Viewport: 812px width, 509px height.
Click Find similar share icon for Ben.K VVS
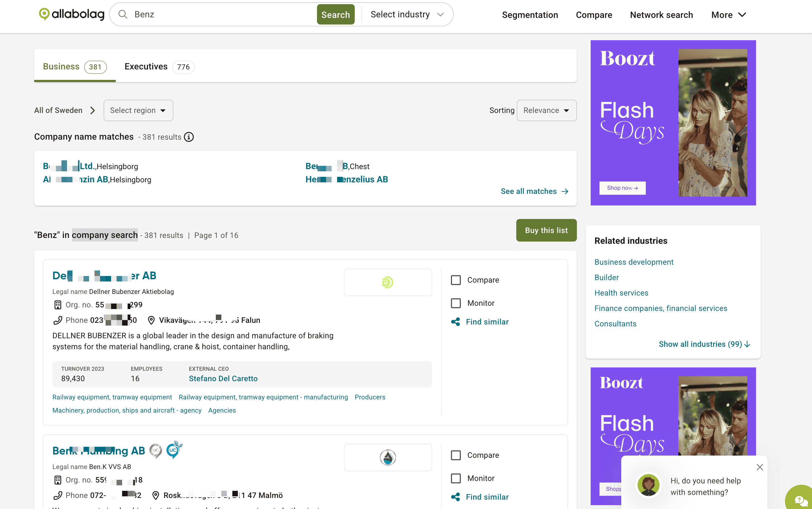[x=455, y=497]
